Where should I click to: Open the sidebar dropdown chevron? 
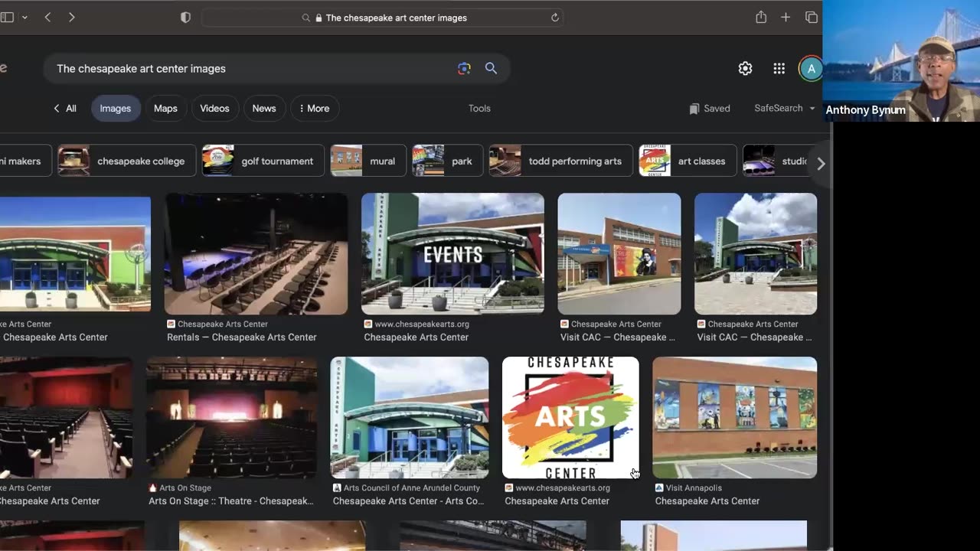24,18
